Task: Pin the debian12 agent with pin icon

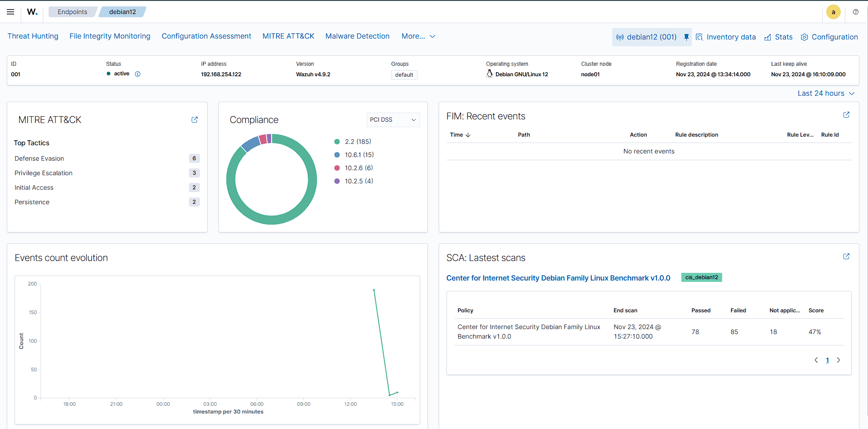Action: 686,37
